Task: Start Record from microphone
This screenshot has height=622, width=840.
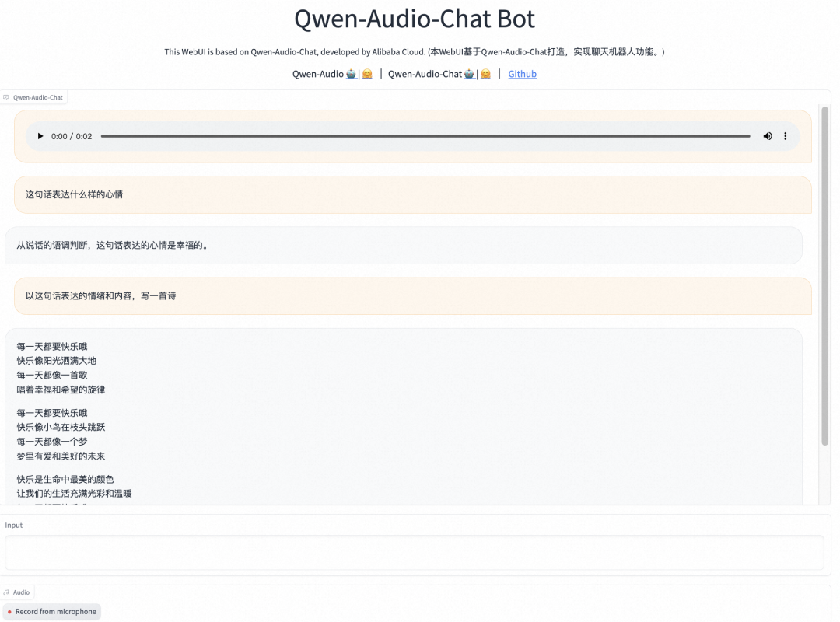Action: click(52, 612)
